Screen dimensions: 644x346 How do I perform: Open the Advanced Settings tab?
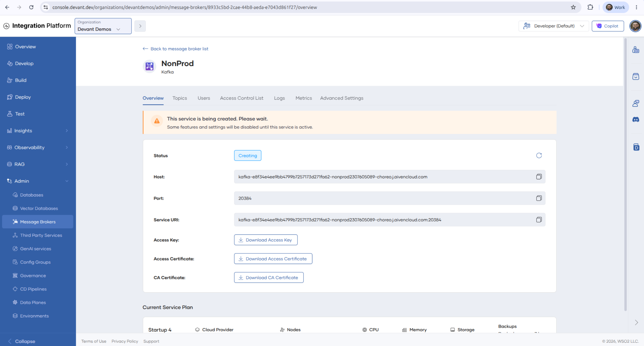point(342,98)
